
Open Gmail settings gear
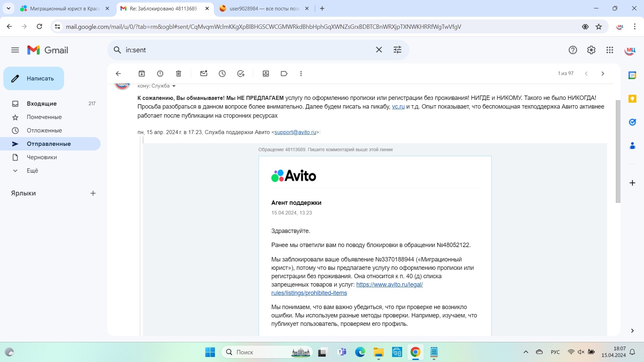click(x=591, y=50)
